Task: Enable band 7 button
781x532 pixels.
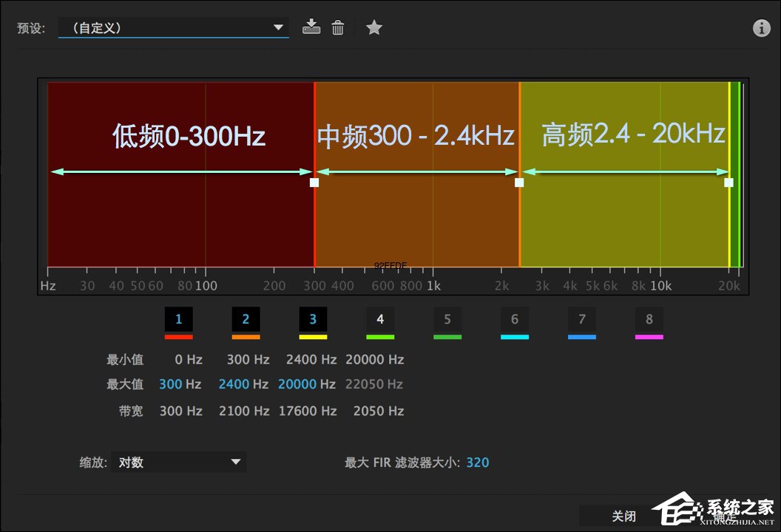Action: [x=582, y=320]
